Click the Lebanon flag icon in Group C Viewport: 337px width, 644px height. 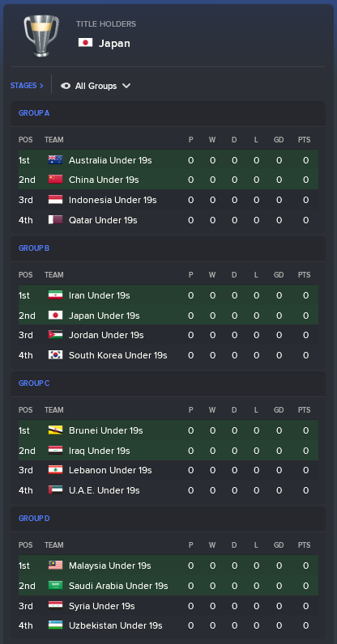click(55, 469)
